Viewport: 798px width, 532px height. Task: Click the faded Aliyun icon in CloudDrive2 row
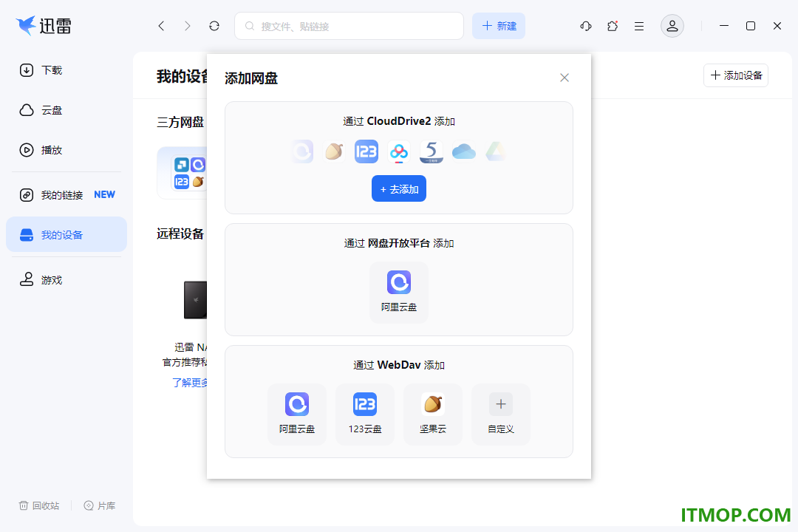pyautogui.click(x=302, y=151)
